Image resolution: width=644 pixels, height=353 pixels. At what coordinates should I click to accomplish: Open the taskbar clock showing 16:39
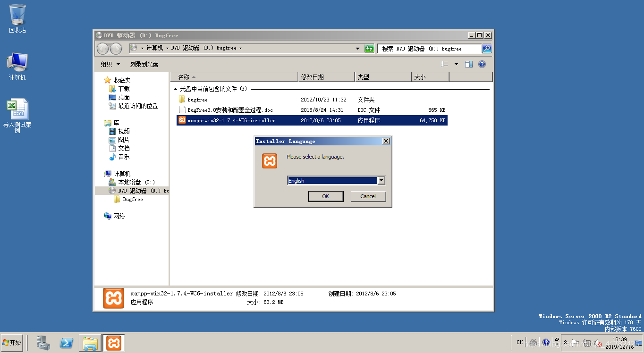(x=619, y=343)
